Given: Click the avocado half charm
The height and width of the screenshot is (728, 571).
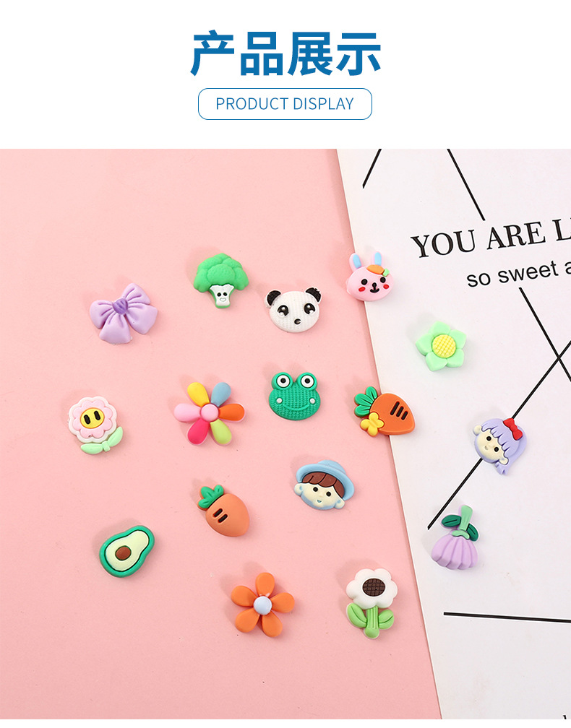Looking at the screenshot, I should point(126,552).
